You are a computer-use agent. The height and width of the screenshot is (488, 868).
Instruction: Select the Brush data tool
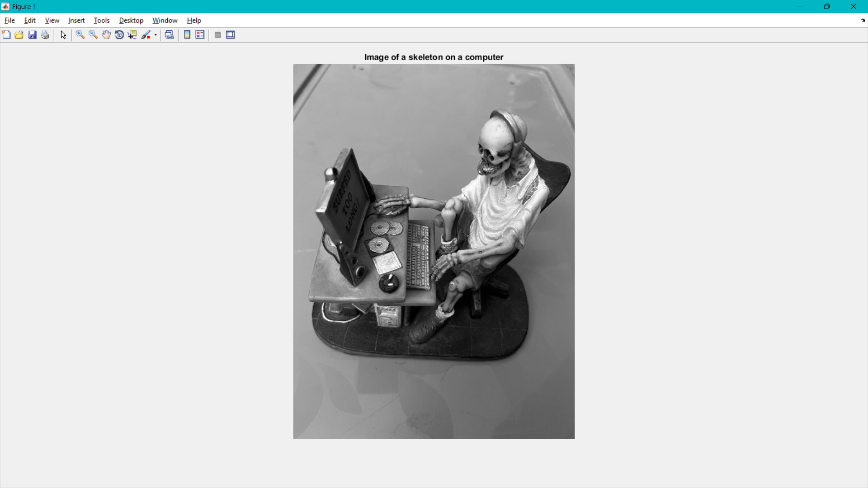(146, 35)
